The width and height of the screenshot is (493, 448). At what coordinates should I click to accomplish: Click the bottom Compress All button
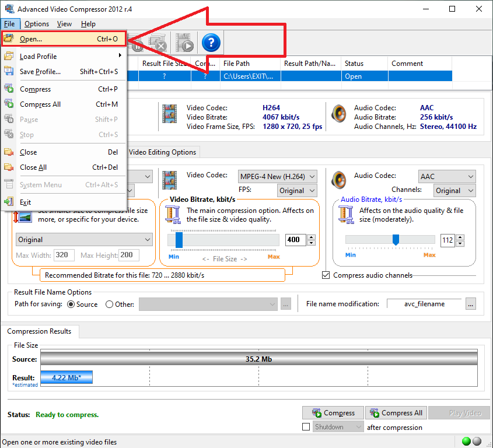coord(396,413)
